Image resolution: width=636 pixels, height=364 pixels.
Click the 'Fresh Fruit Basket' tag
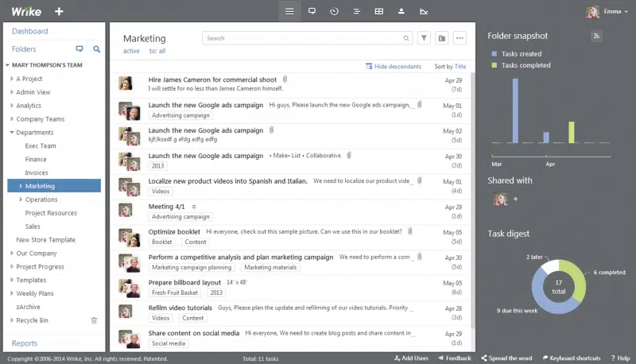[175, 292]
